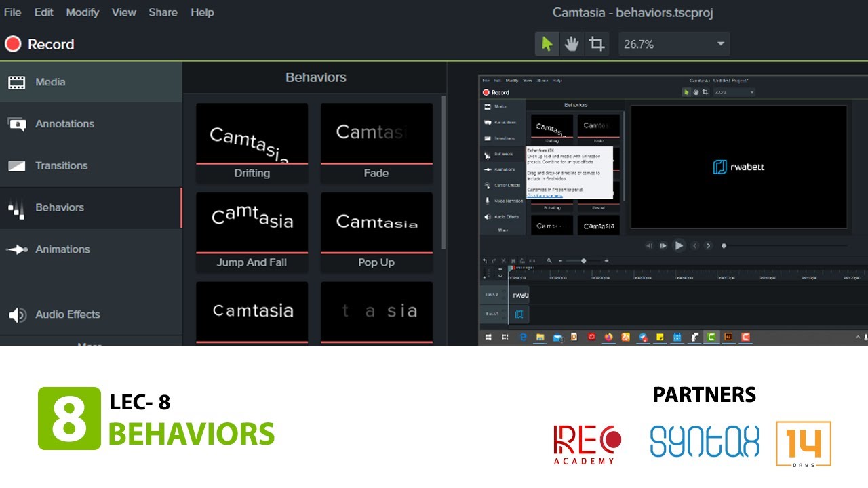This screenshot has width=868, height=488.
Task: Click the undo arrow in preview timeline toolbar
Action: (484, 261)
